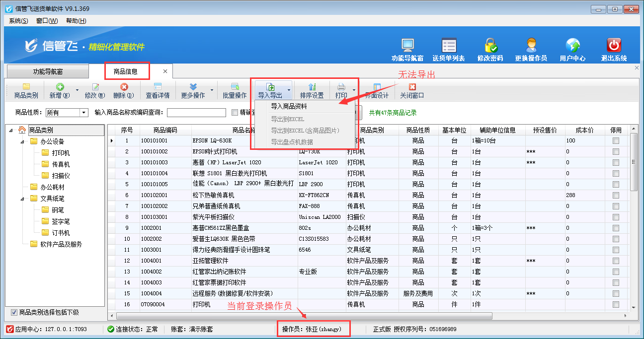Click the 新增 green plus toolbar icon
Viewport: 644px width, 339px height.
point(60,87)
